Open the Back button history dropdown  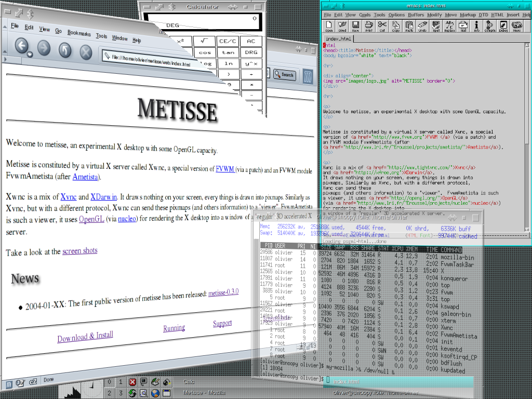coord(29,54)
